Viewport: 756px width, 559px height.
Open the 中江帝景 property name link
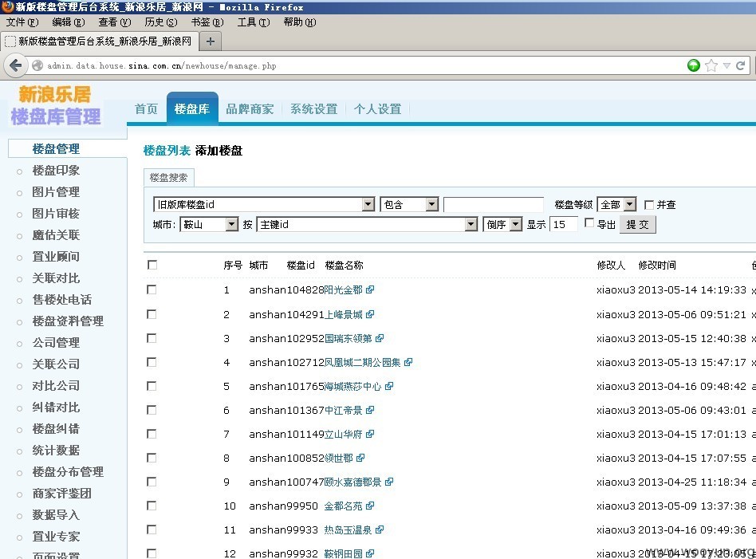tap(343, 411)
